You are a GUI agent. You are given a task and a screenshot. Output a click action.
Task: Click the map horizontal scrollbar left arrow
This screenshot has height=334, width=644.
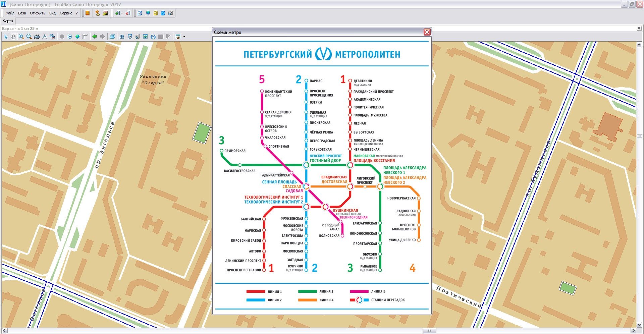[4, 331]
